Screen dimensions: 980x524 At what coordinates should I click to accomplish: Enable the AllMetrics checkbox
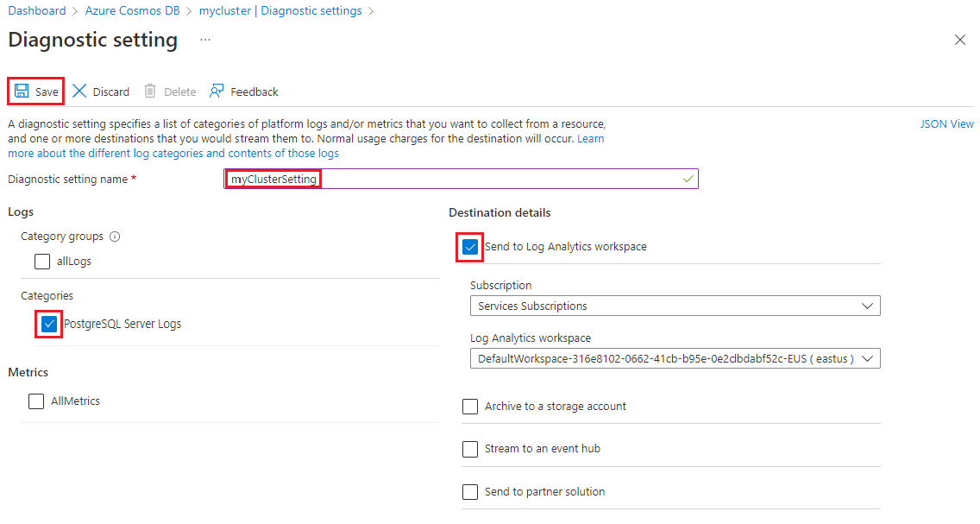click(x=35, y=401)
